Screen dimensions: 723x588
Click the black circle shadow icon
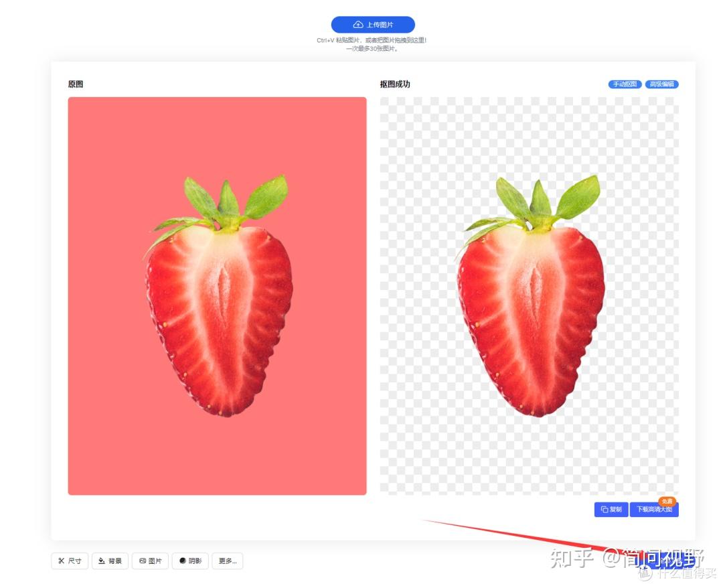[x=183, y=561]
